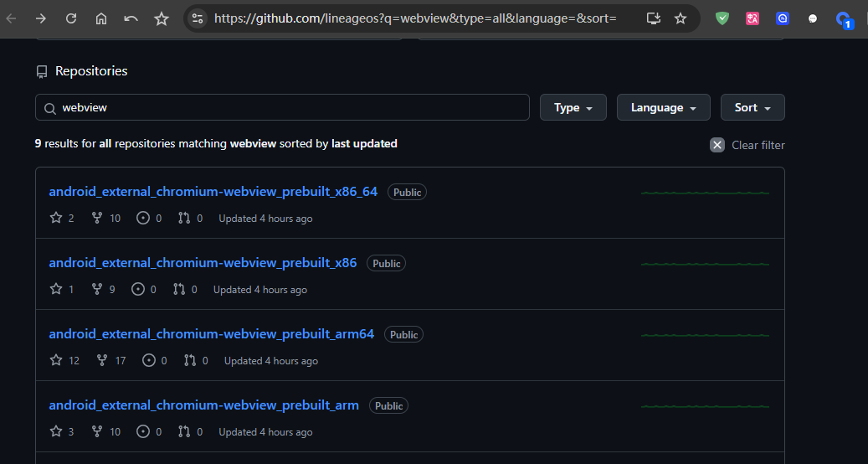This screenshot has width=868, height=464.
Task: Click Public badge on prebuilt_arm repo
Action: click(388, 405)
